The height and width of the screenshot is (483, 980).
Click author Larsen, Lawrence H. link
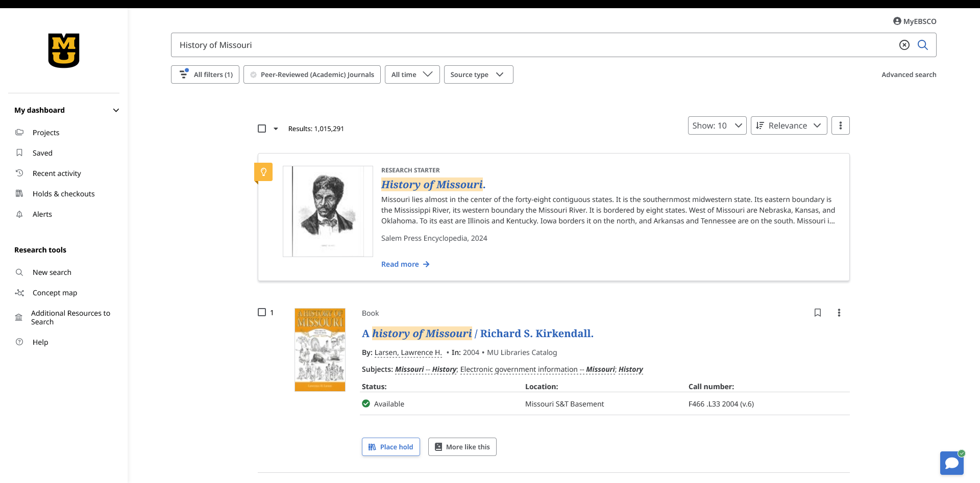(408, 352)
